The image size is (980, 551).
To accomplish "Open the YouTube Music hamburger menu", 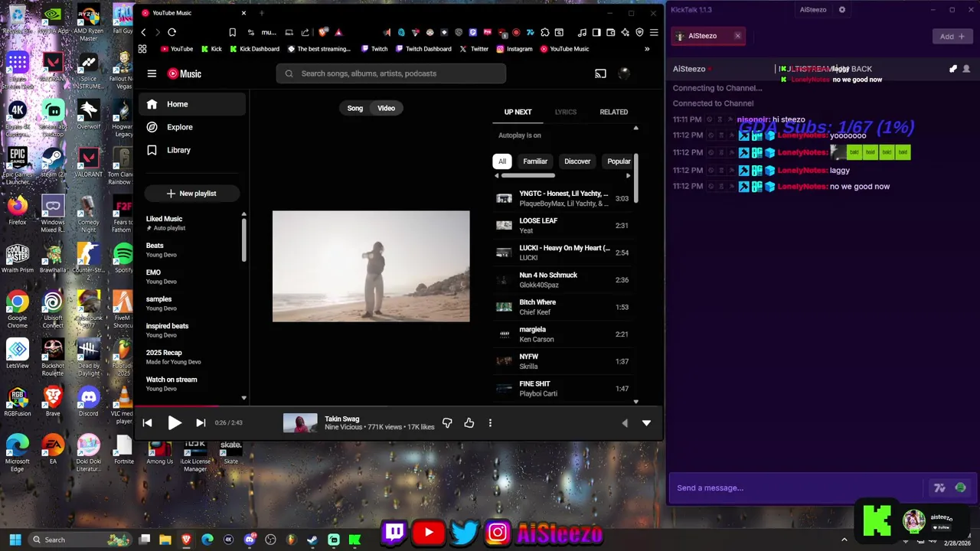I will (152, 73).
